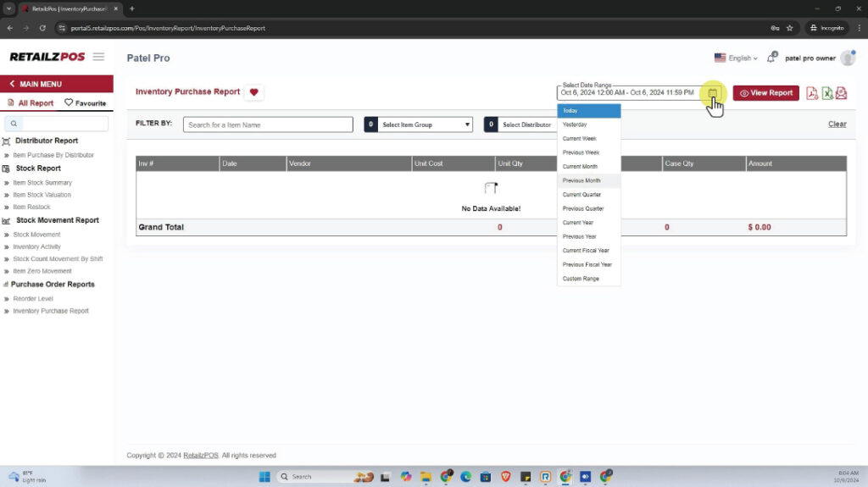Open the English language selector
This screenshot has height=487, width=868.
coord(736,58)
